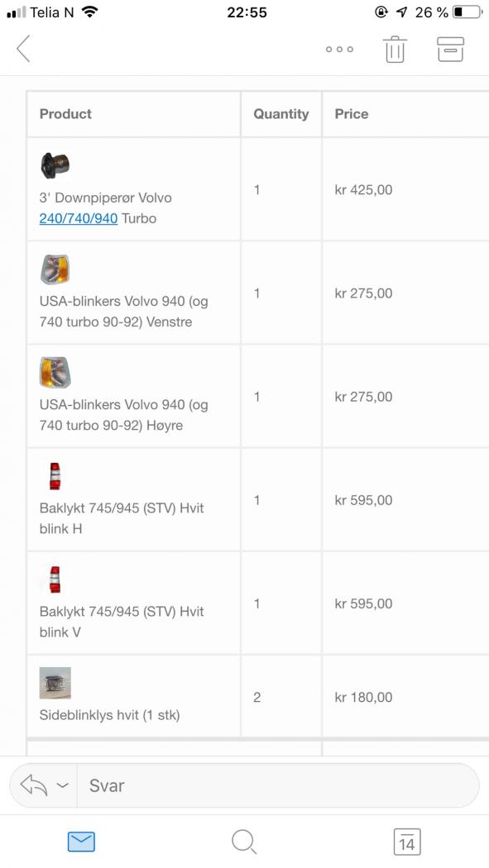
Task: Open the Search tab
Action: point(243,842)
